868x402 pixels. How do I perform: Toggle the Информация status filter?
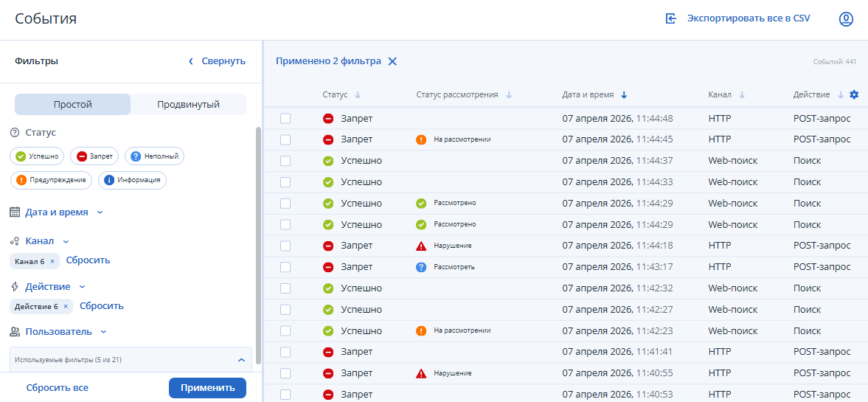(x=132, y=180)
